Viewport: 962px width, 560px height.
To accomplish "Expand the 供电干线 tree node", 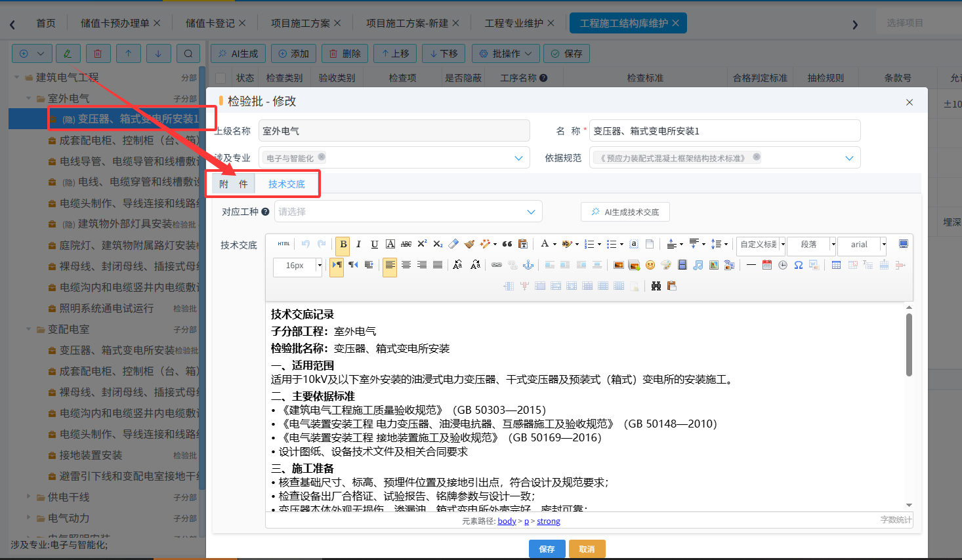I will 29,497.
